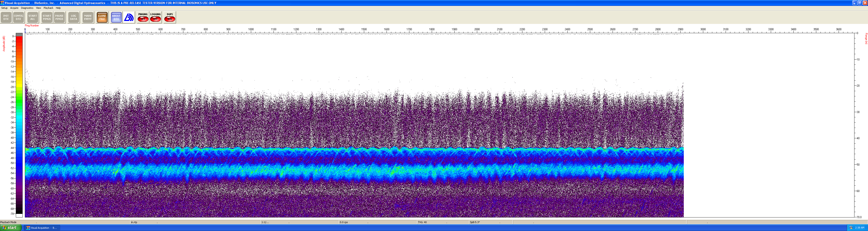Screen dimensions: 868x231
Task: Open the Diagnostics menu
Action: (27, 8)
